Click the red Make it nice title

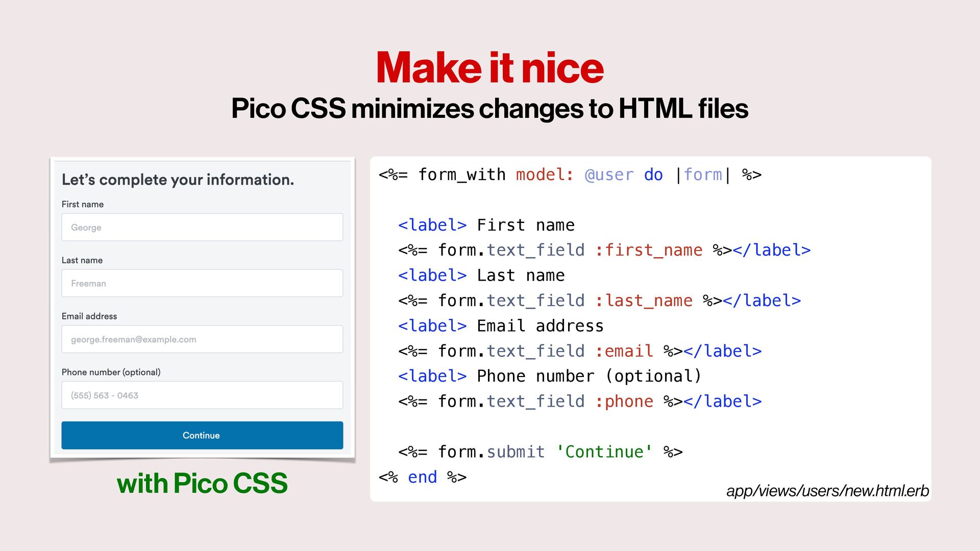click(x=489, y=68)
